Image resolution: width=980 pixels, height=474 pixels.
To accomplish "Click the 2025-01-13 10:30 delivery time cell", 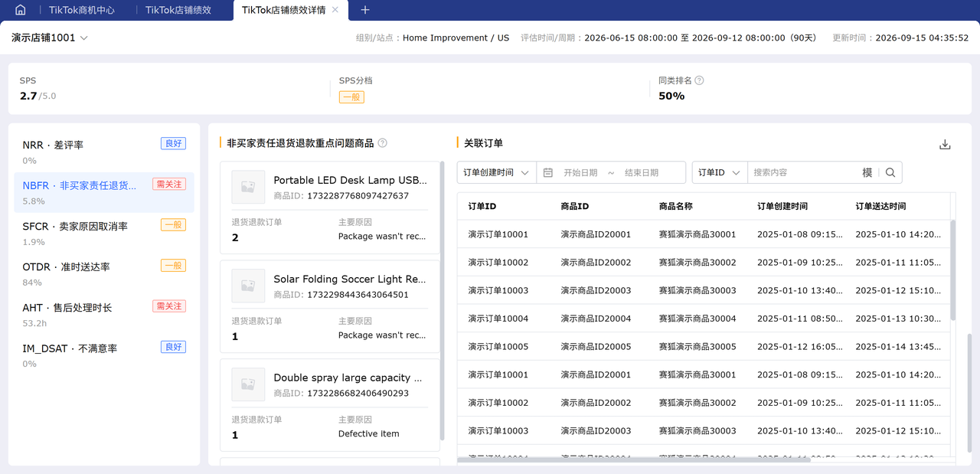I will pyautogui.click(x=898, y=319).
